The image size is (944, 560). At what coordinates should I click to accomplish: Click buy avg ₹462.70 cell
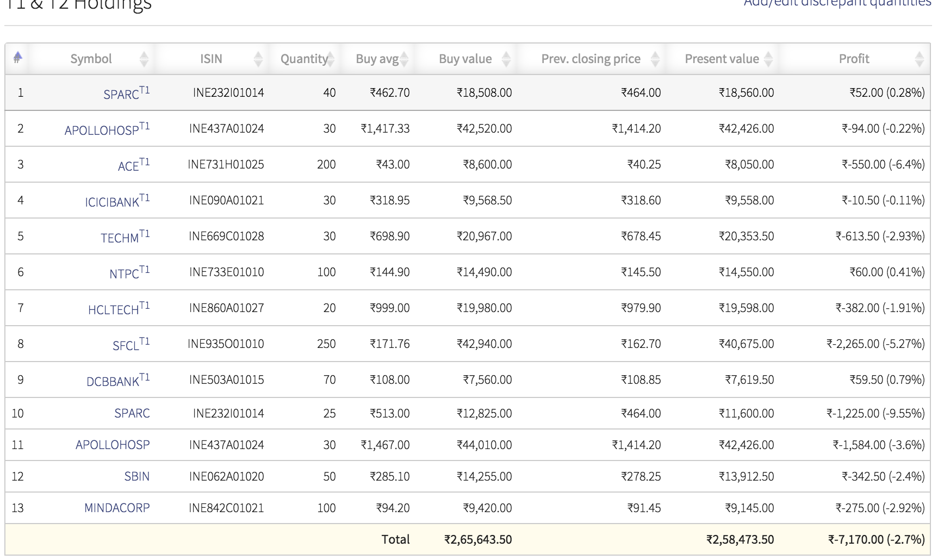click(x=390, y=92)
